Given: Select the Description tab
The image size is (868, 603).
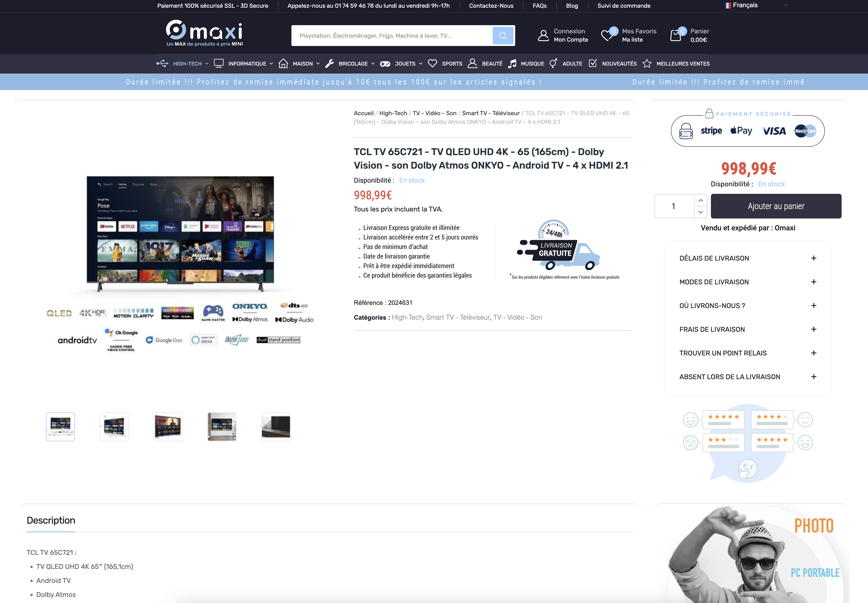Looking at the screenshot, I should tap(51, 520).
